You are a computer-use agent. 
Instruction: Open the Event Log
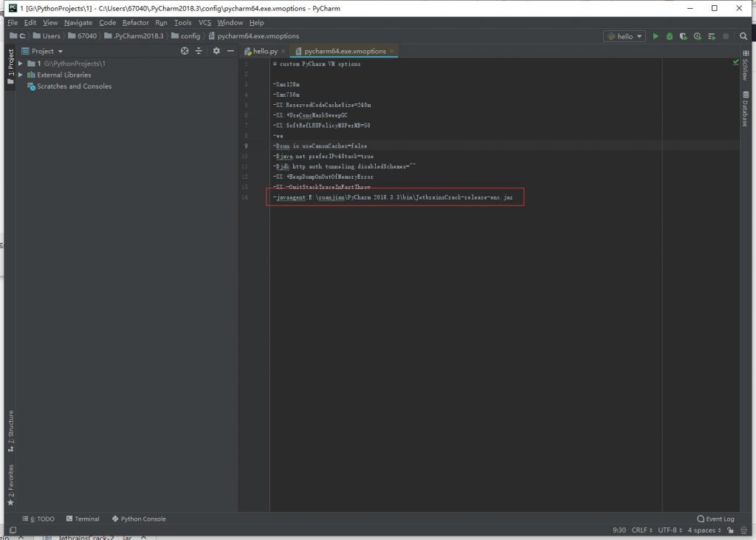pos(715,519)
